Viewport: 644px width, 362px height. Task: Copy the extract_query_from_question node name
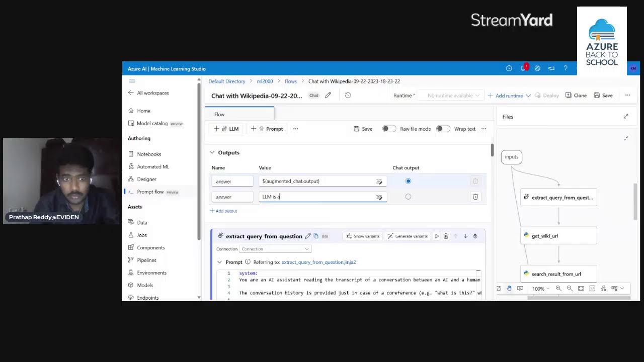click(x=316, y=236)
